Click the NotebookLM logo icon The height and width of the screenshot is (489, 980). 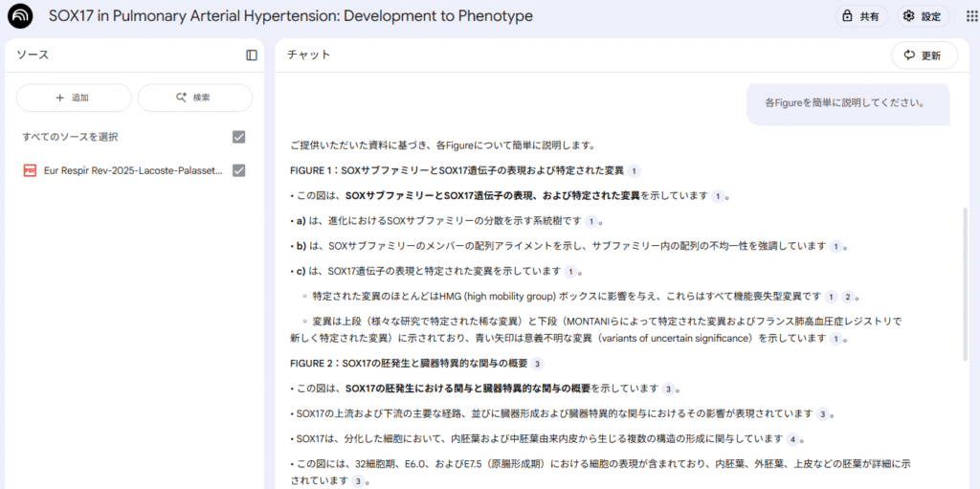tap(20, 17)
